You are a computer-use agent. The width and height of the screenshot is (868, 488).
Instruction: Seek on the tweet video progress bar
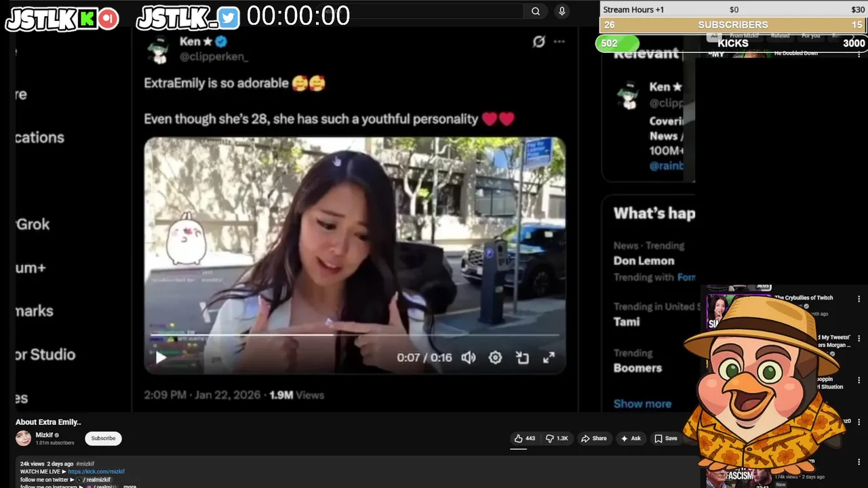(355, 335)
